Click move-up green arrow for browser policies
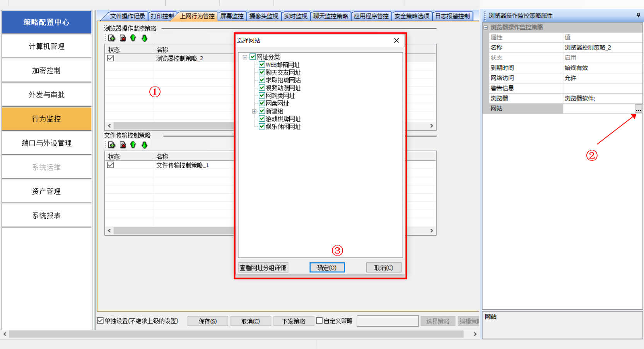The width and height of the screenshot is (644, 349). (133, 38)
